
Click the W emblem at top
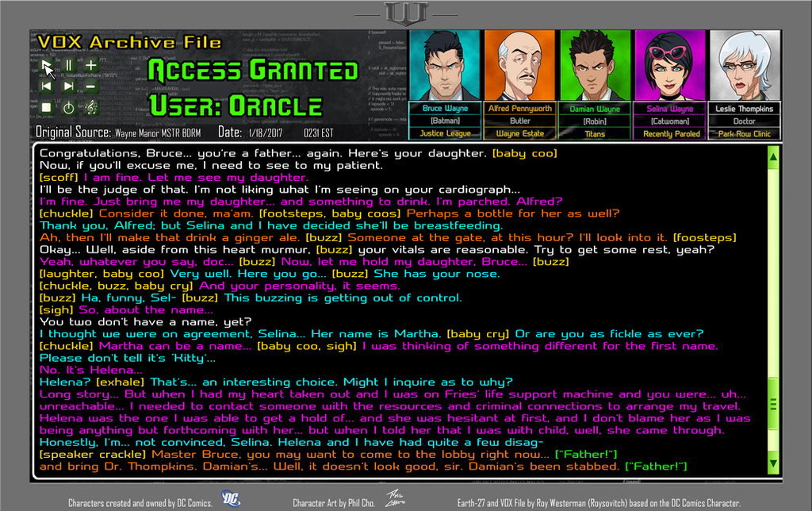pyautogui.click(x=407, y=13)
